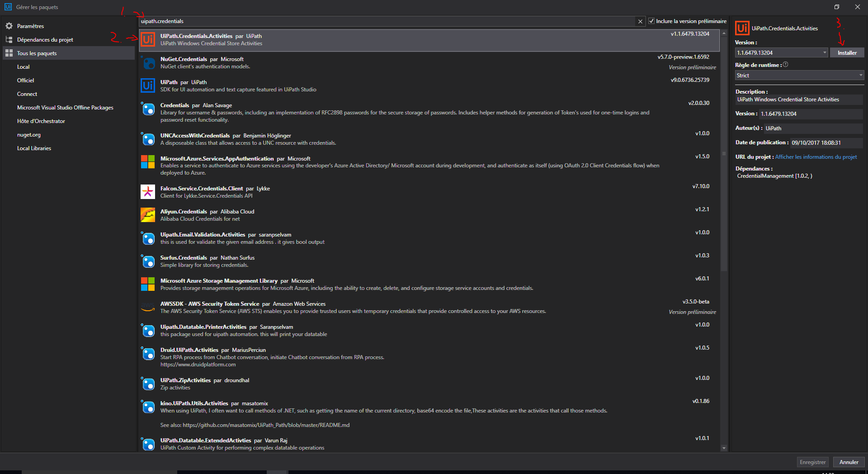Clear the search field with the X icon
The width and height of the screenshot is (868, 474).
pos(641,21)
